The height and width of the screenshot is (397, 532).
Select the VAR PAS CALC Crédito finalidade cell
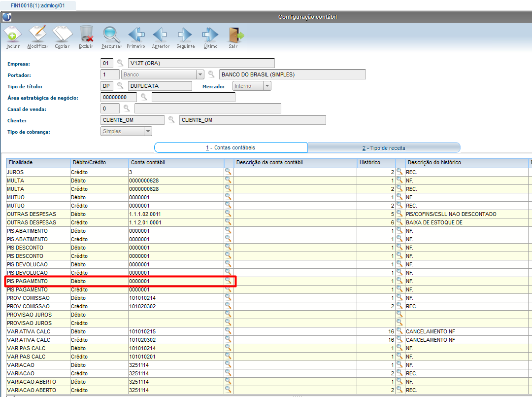[x=38, y=357]
